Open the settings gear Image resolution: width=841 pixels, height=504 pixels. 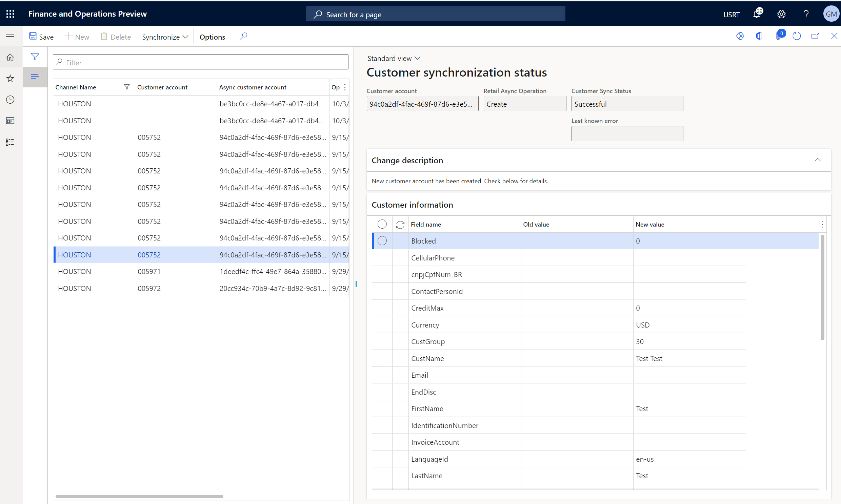(781, 14)
